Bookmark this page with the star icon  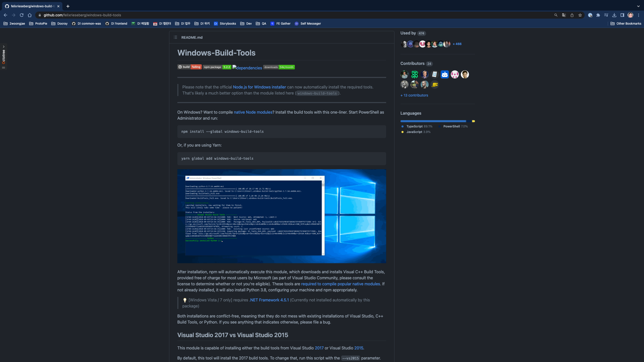[x=580, y=15]
